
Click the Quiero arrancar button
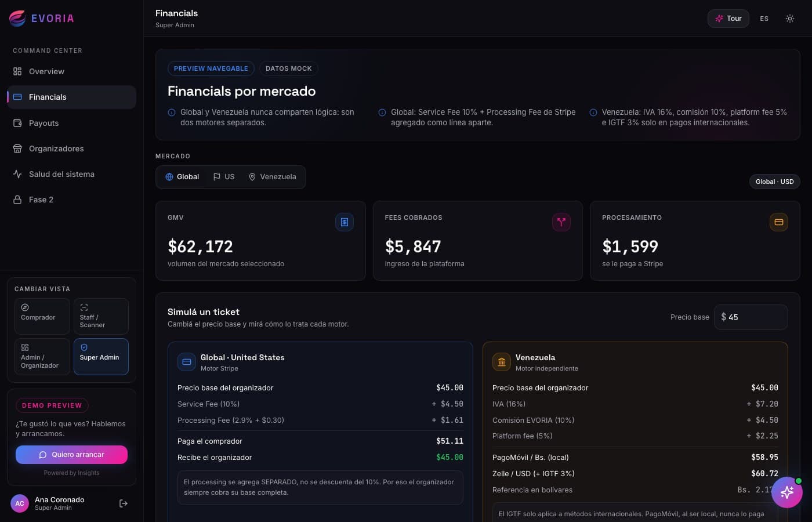(71, 455)
